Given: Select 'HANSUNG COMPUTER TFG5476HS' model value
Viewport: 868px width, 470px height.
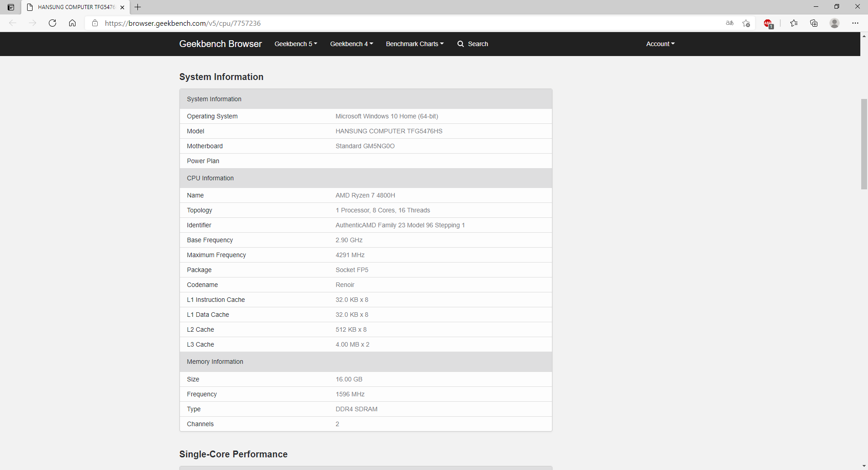Looking at the screenshot, I should (x=389, y=131).
